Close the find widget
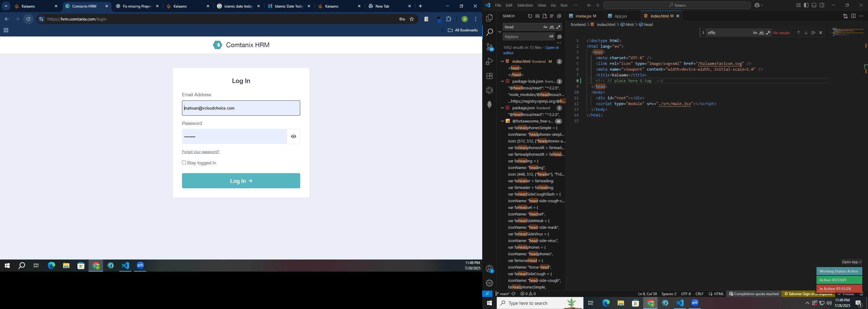The height and width of the screenshot is (309, 868). [x=821, y=33]
